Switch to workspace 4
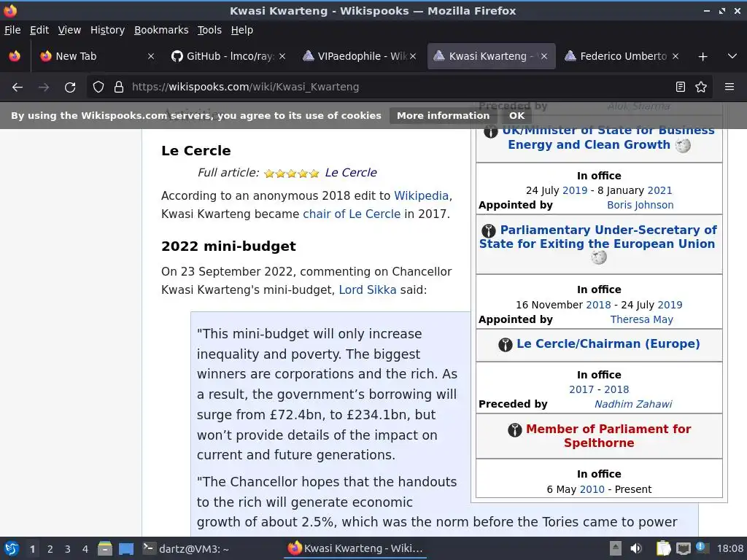747x560 pixels. 85,549
